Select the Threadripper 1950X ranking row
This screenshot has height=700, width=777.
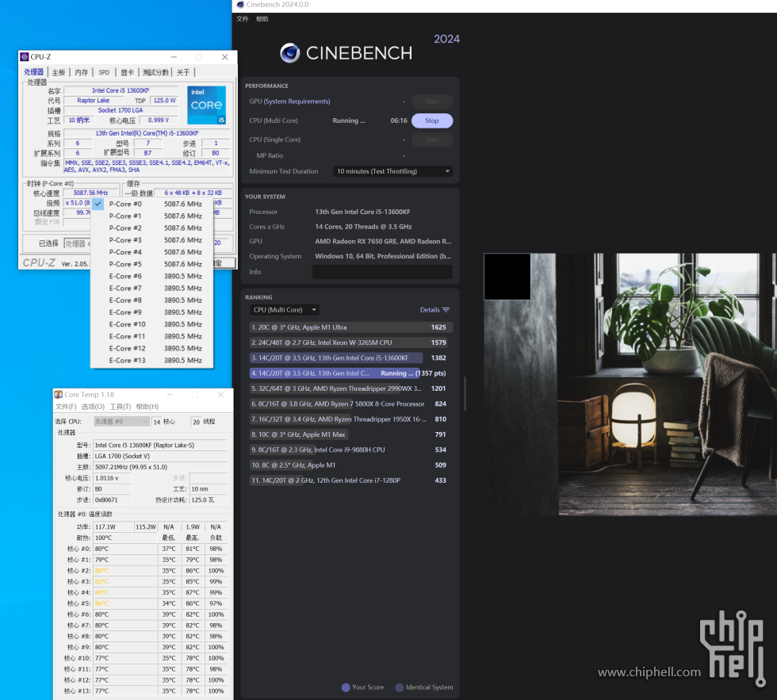pos(350,419)
